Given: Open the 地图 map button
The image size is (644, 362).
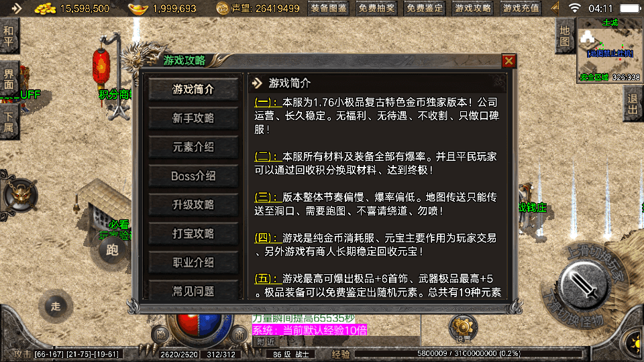Looking at the screenshot, I should coord(565,36).
